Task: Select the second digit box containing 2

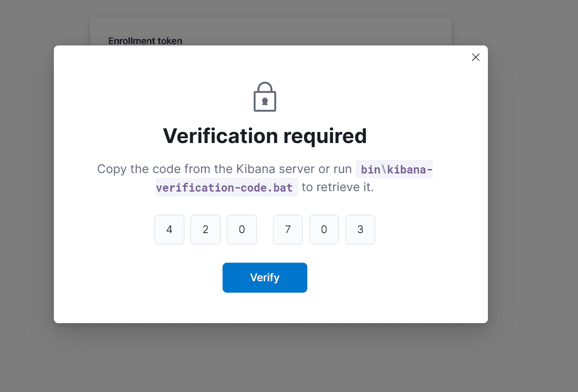Action: 205,230
